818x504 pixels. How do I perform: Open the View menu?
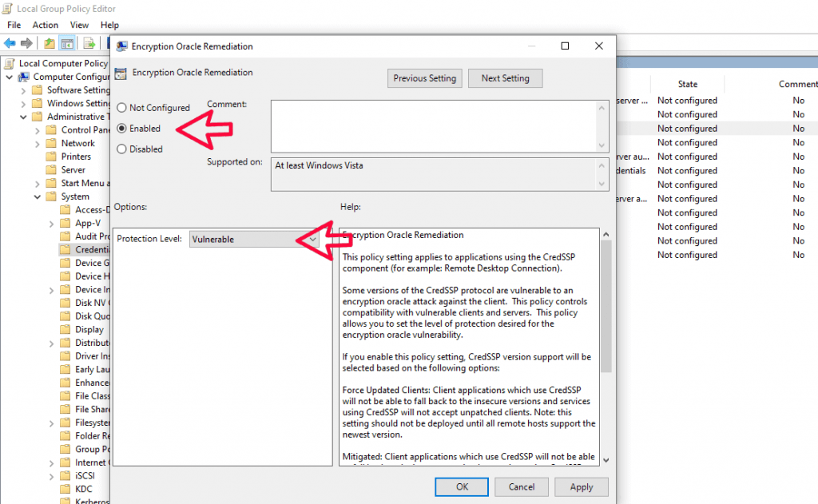pos(79,25)
